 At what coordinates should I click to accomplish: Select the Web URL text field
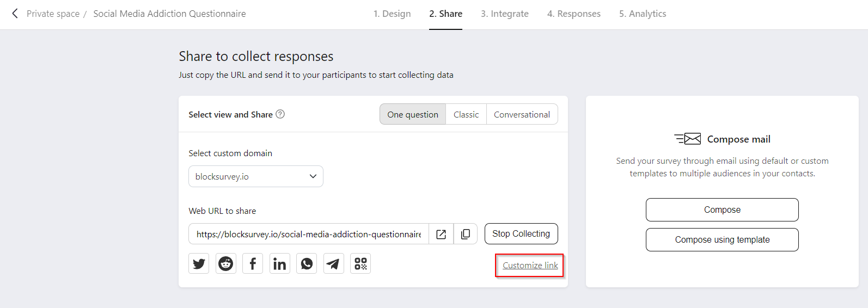309,234
